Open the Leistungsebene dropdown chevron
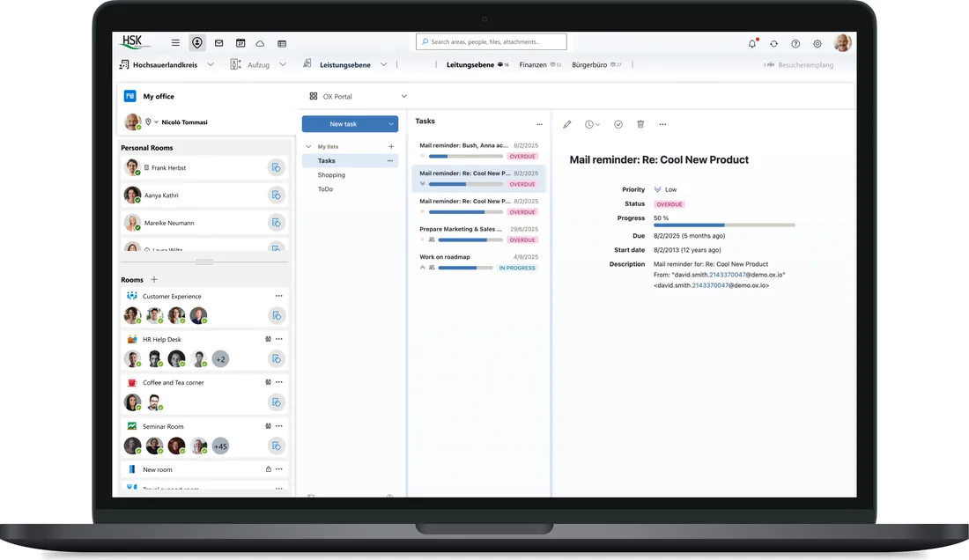 click(x=384, y=64)
